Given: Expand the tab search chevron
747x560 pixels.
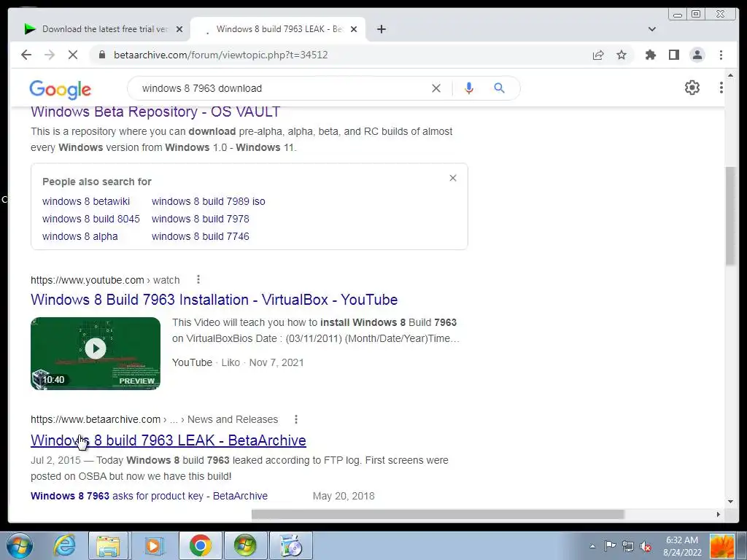Looking at the screenshot, I should tap(651, 29).
